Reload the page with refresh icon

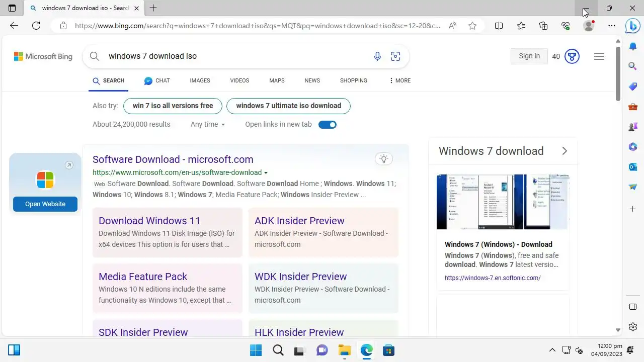(36, 26)
